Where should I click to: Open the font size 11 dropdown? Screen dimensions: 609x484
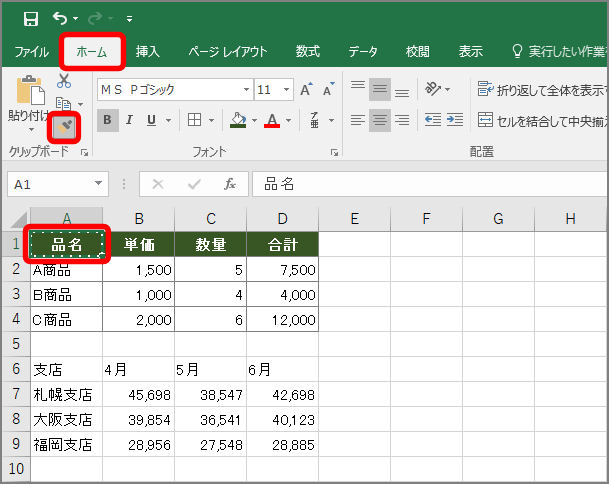pyautogui.click(x=286, y=90)
